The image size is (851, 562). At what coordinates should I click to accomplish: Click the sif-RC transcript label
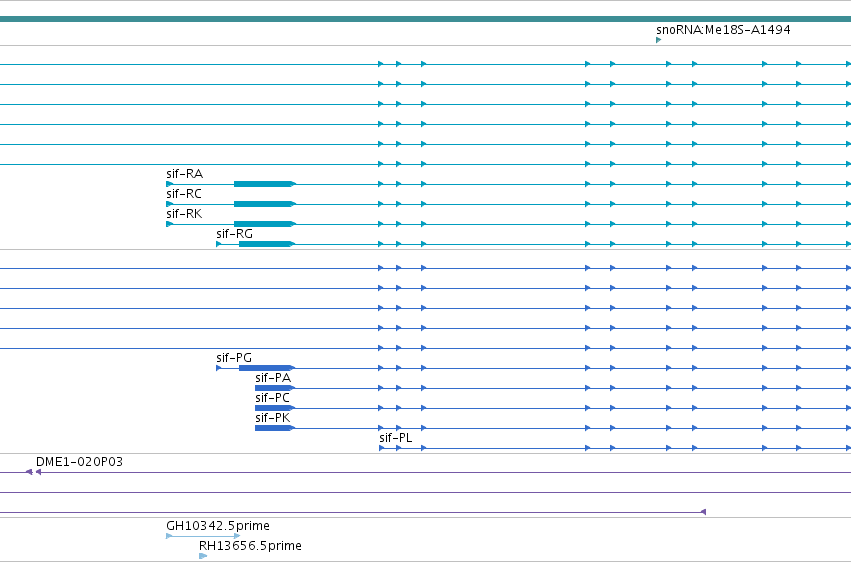click(x=184, y=194)
